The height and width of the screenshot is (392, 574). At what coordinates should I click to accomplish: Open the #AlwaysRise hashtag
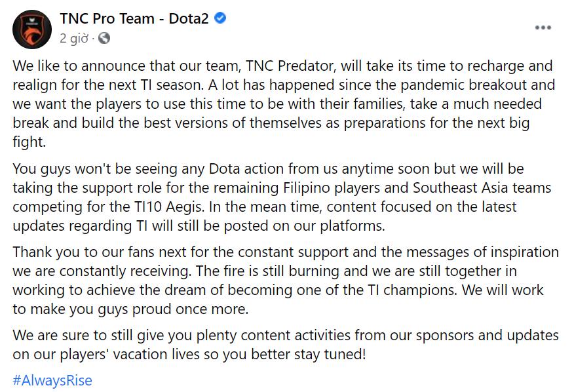[x=52, y=380]
